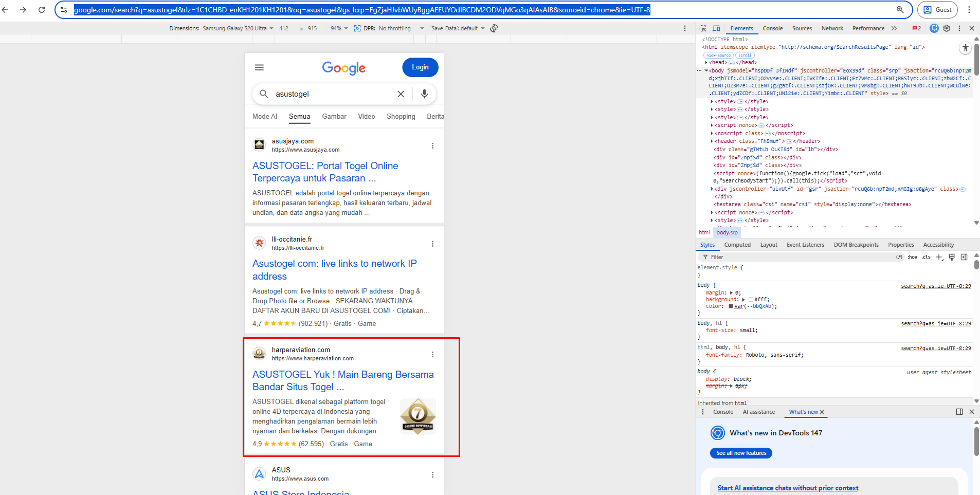Activate the inspect element picker tool
Viewport: 980px width, 495px height.
point(703,28)
